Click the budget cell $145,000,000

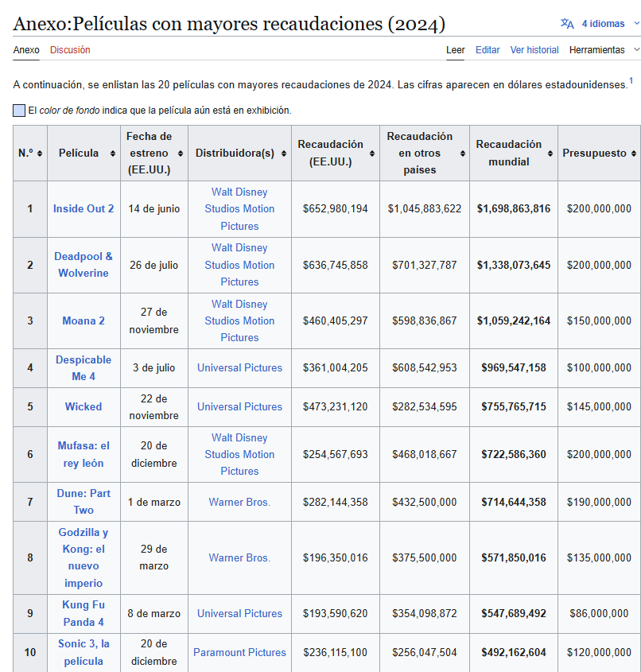click(x=599, y=406)
